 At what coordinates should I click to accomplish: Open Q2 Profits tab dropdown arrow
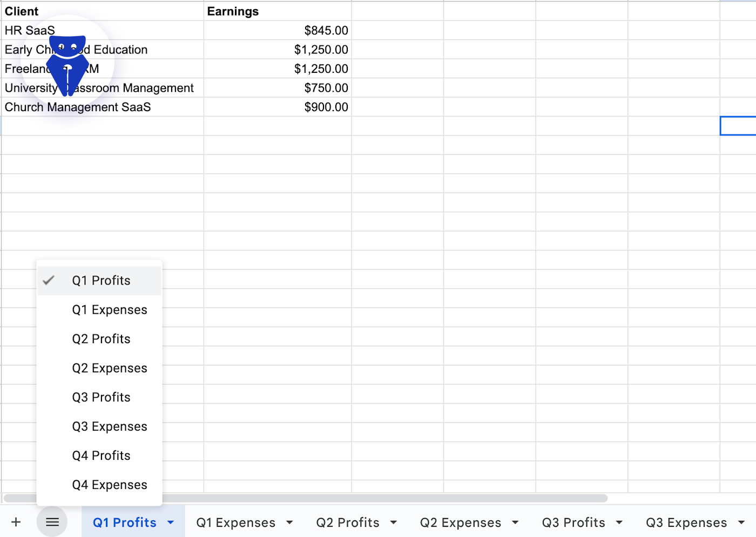tap(393, 522)
